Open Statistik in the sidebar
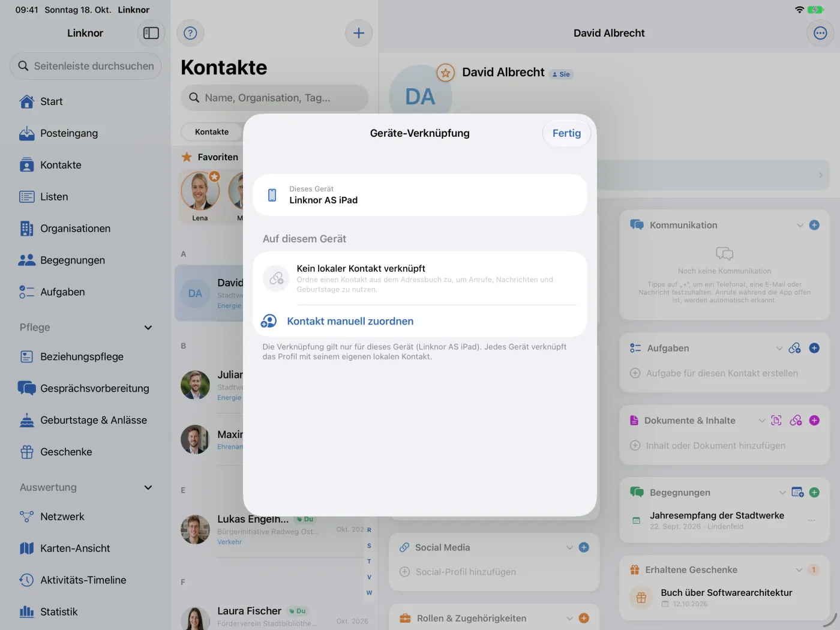840x630 pixels. 85,612
